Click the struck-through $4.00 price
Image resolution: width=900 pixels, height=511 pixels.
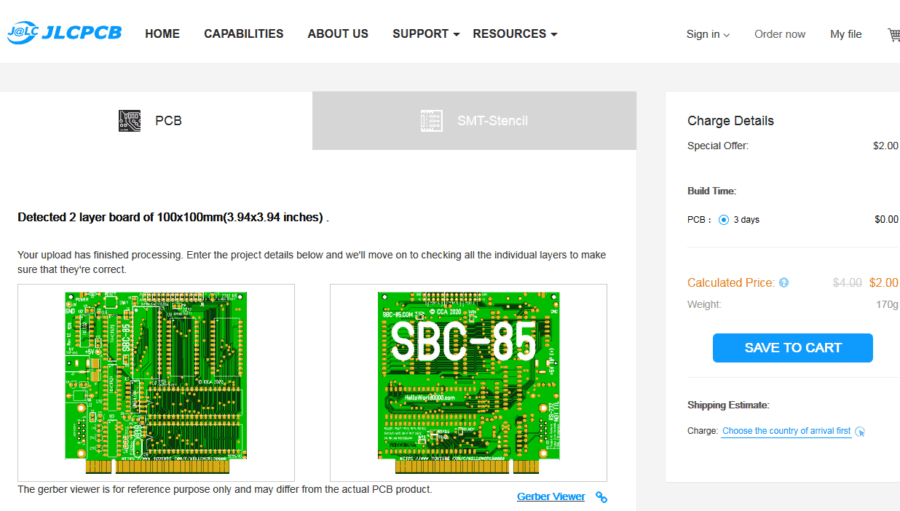[x=847, y=282]
